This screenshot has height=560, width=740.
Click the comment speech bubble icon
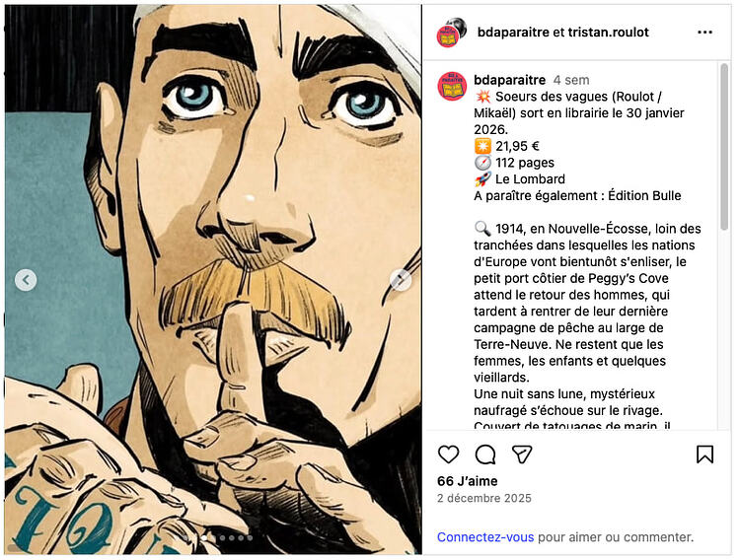485,455
